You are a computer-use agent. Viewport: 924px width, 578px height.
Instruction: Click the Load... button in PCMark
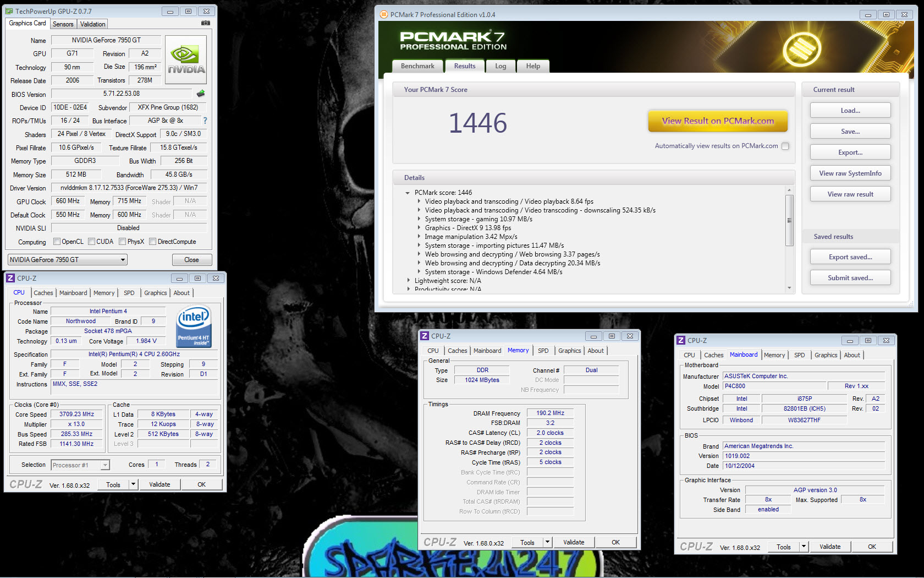(850, 111)
